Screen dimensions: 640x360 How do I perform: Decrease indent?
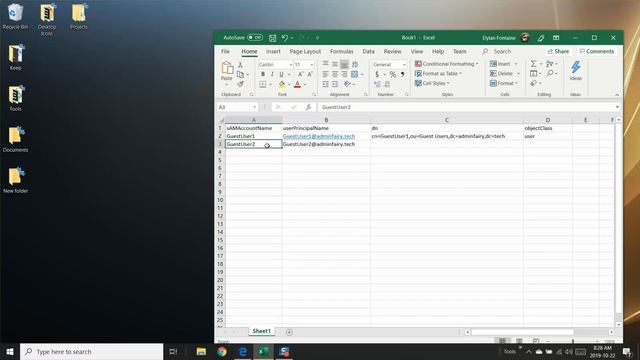click(325, 84)
